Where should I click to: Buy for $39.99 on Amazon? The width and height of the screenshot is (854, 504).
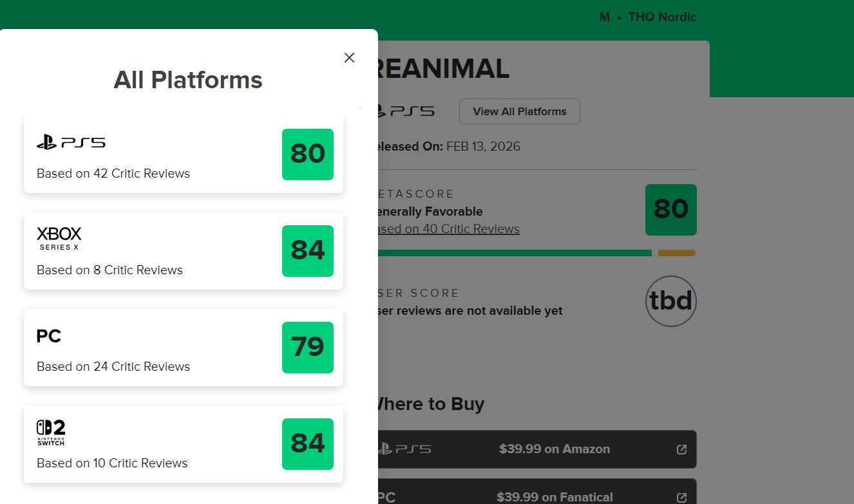(x=554, y=449)
